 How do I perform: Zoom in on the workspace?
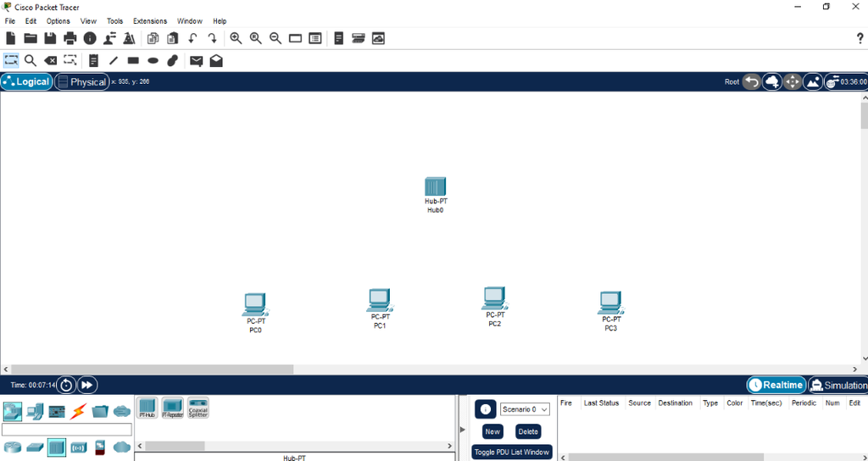tap(236, 38)
